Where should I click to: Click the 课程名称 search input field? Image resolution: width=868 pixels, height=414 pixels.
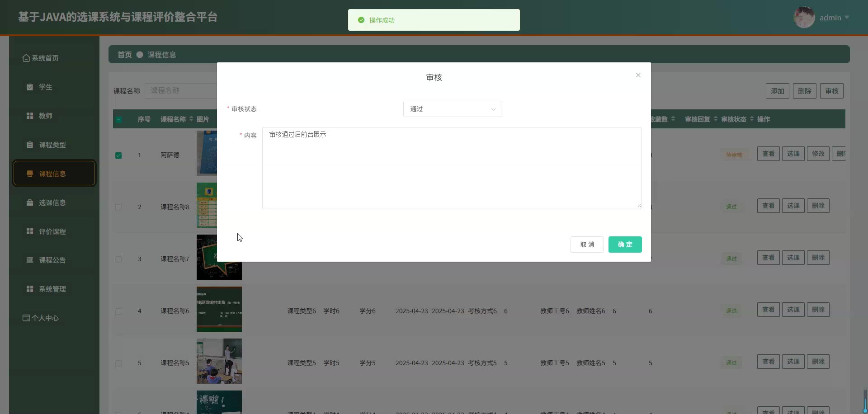click(181, 91)
